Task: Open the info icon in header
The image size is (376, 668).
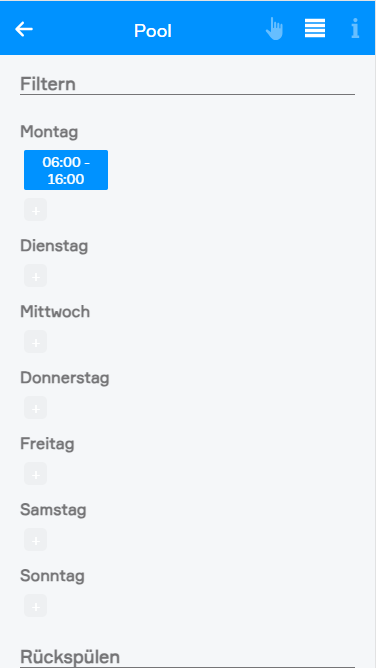Action: (x=355, y=29)
